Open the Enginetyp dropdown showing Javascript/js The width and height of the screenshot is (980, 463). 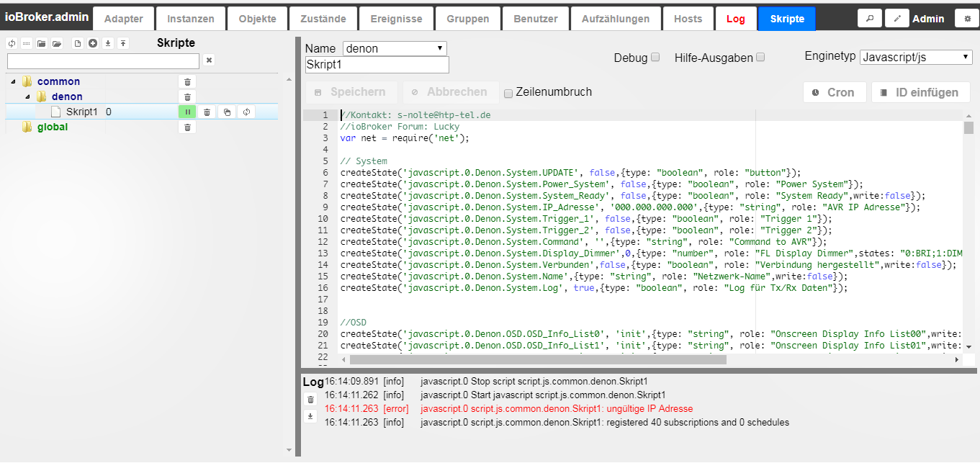(916, 57)
